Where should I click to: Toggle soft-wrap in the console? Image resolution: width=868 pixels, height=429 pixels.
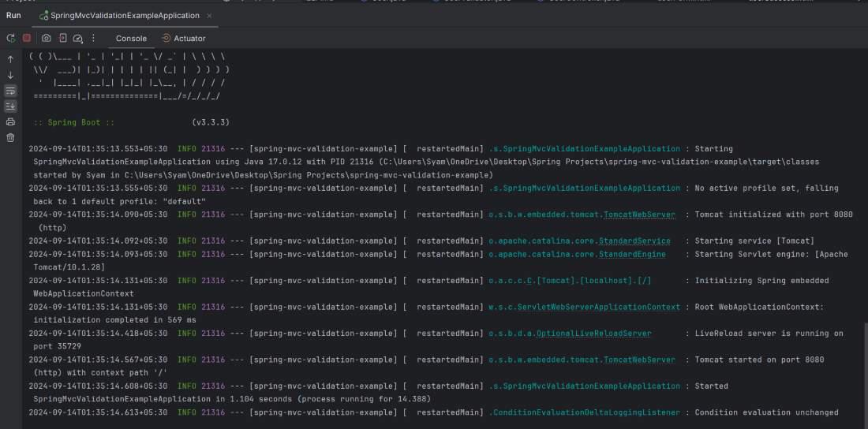(x=10, y=90)
